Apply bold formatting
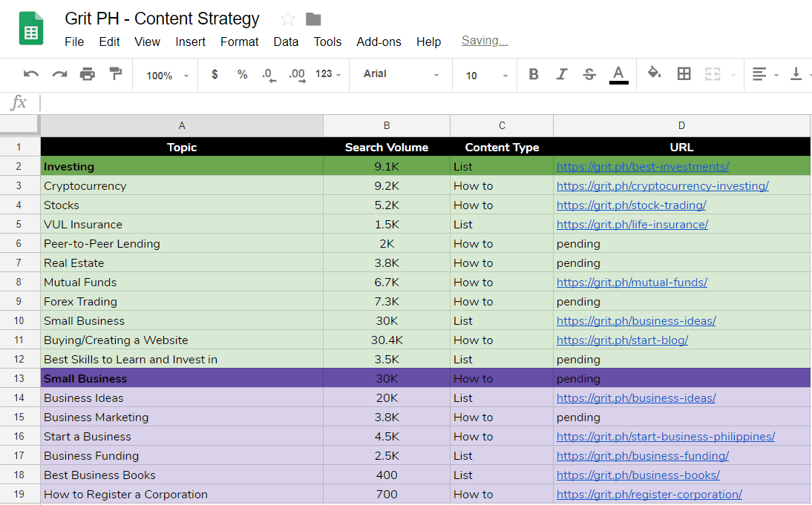The width and height of the screenshot is (812, 505). pos(534,74)
